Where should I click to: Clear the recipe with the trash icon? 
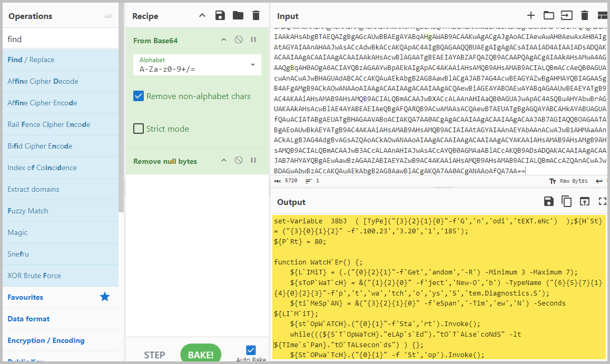point(256,16)
